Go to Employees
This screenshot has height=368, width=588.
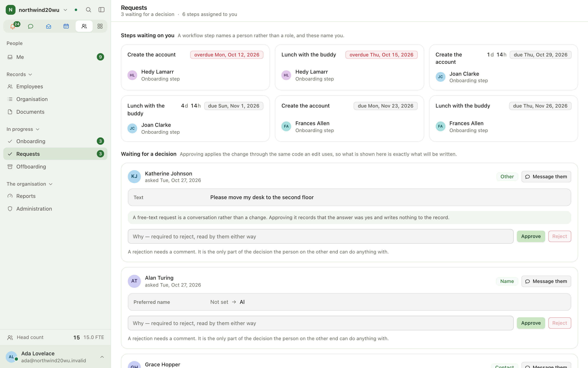[55, 86]
